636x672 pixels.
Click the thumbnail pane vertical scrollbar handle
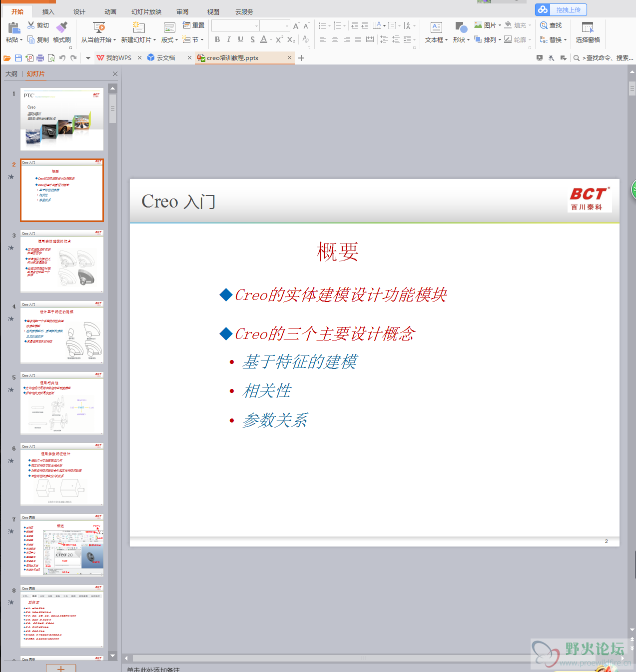[112, 108]
